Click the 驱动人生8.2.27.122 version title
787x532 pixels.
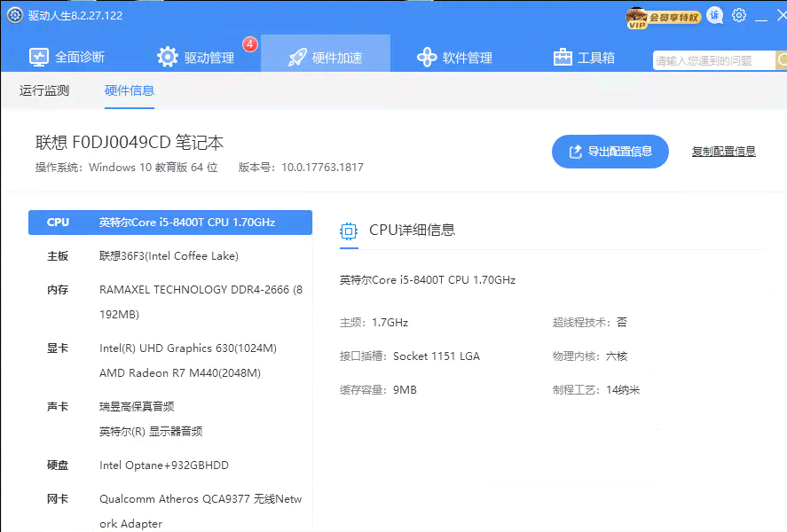click(75, 16)
